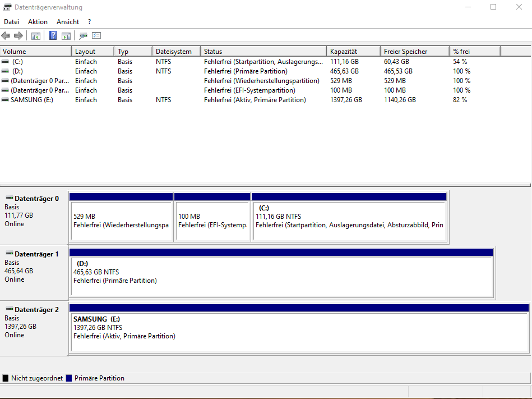
Task: Sort by Typ column header
Action: point(133,52)
